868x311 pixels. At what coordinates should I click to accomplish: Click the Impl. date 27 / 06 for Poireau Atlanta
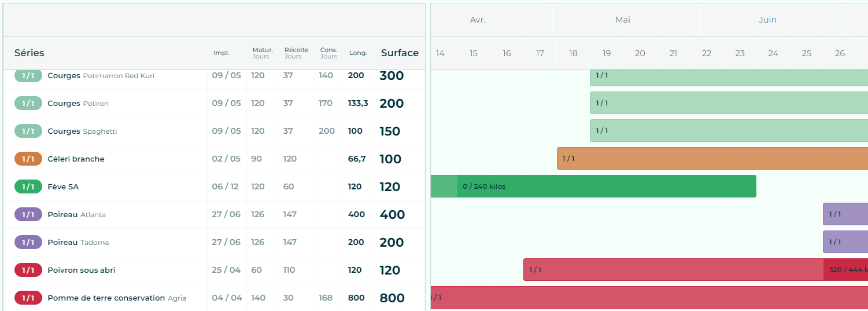click(226, 214)
